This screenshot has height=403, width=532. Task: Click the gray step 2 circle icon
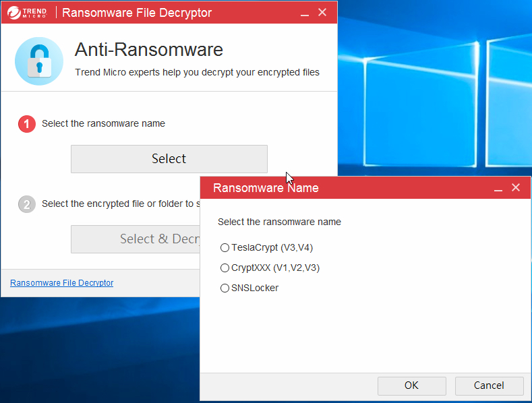(27, 204)
